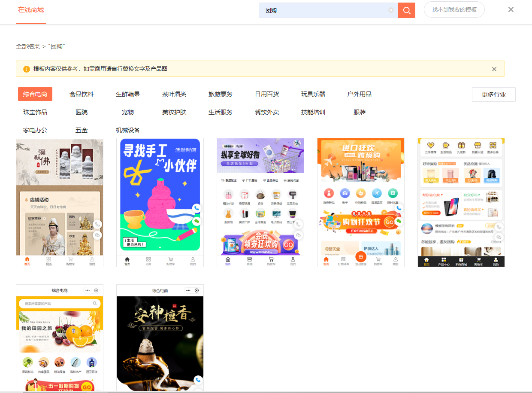Filter by 珠宝饰品 industry

35,112
